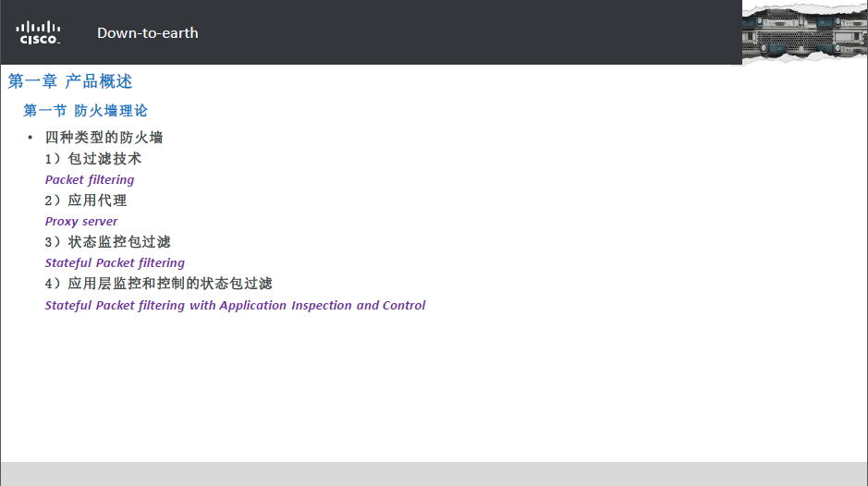Viewport: 868px width, 486px height.
Task: Click the bullet marker before "四种类型的防火墙"
Action: (x=31, y=138)
